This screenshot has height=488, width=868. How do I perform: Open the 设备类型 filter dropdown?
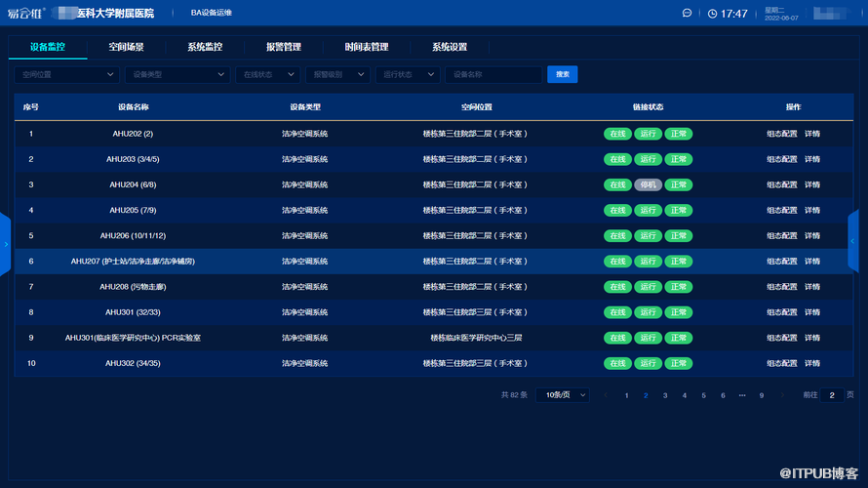tap(178, 74)
